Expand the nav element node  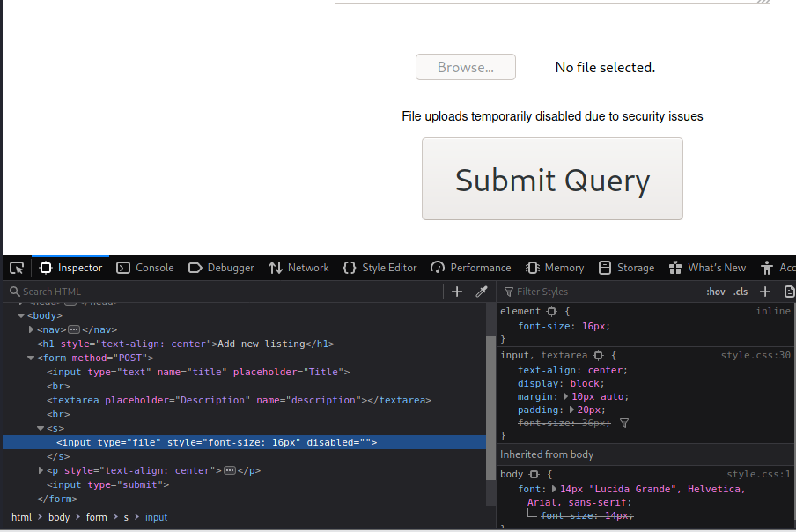31,329
